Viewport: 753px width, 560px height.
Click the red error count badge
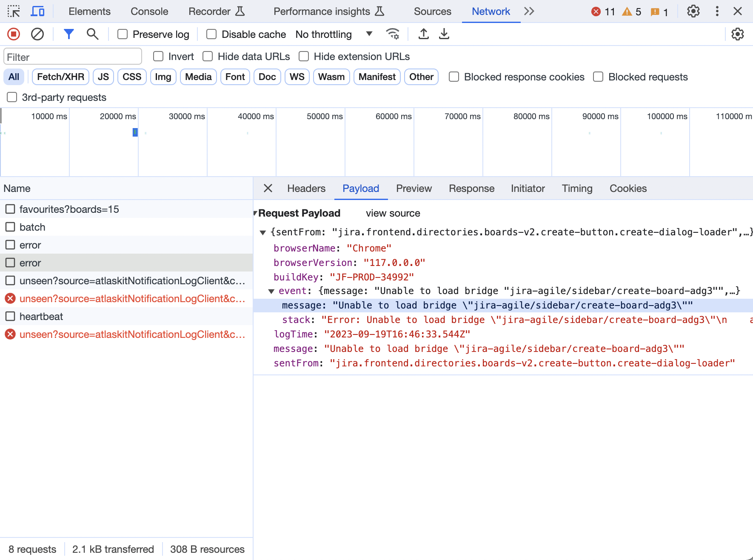point(603,12)
